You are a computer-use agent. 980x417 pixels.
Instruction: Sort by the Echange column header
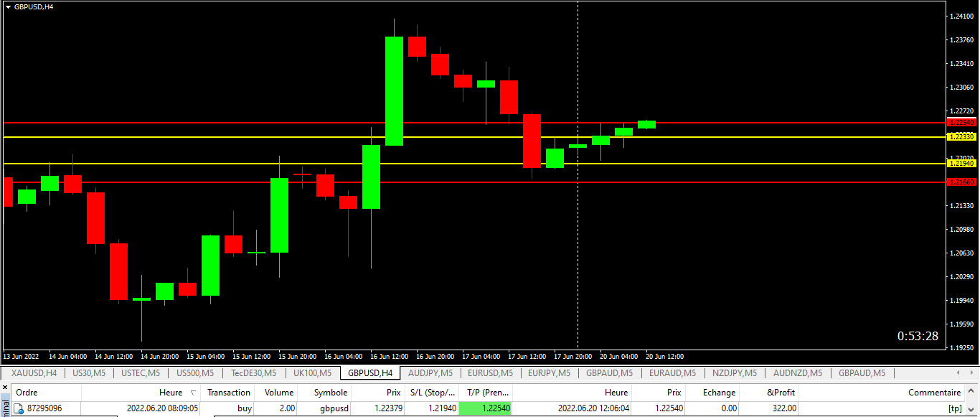(713, 393)
